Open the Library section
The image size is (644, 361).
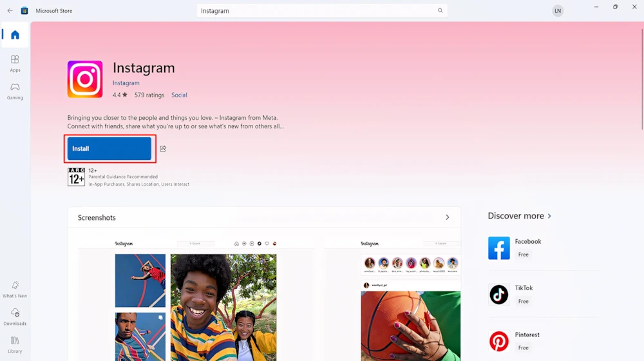pos(15,344)
